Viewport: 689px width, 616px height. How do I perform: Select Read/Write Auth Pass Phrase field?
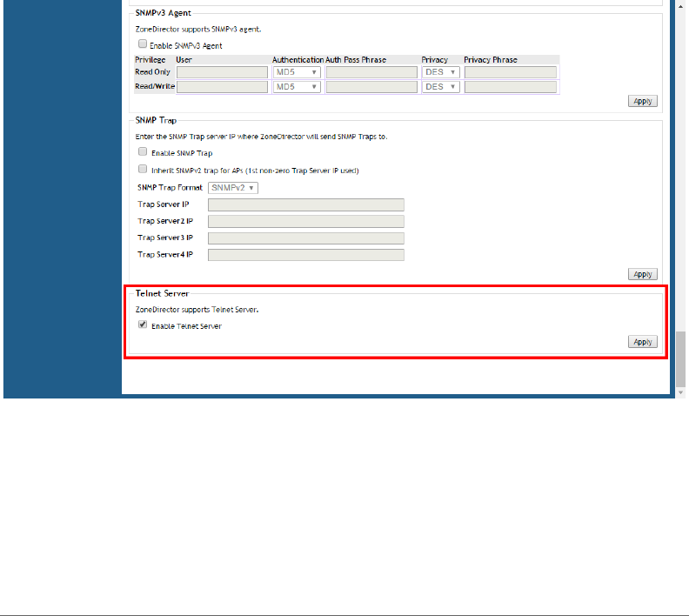pos(371,87)
